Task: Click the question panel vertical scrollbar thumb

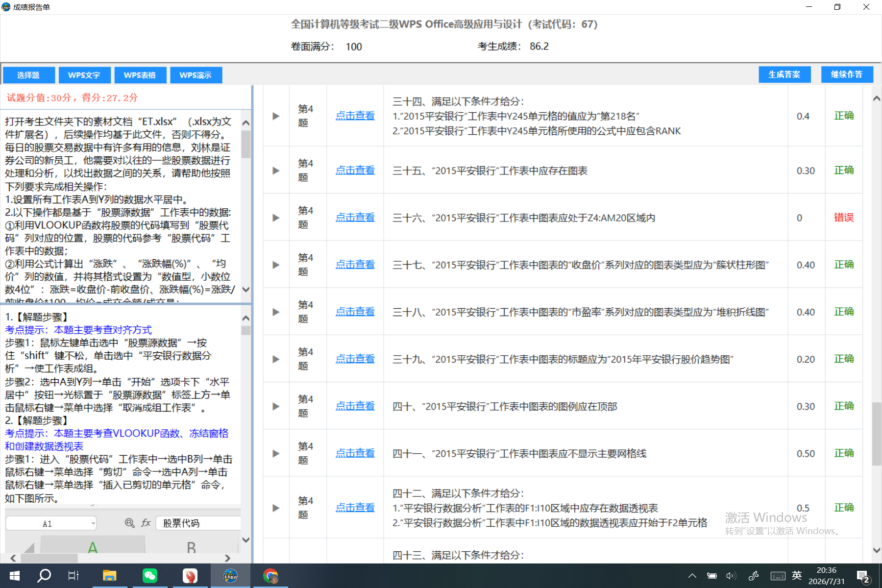Action: click(246, 144)
